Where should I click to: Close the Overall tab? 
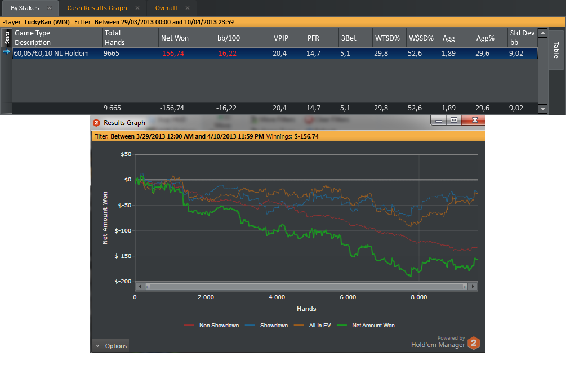click(x=188, y=8)
